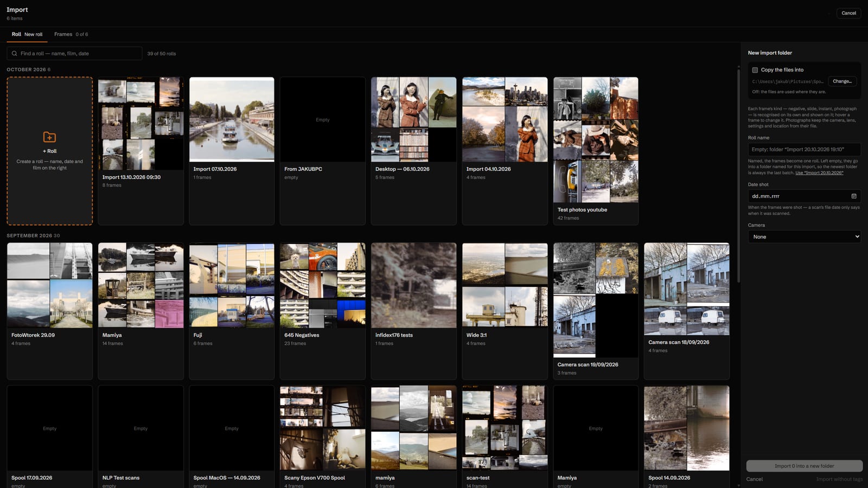Click the search magnifier icon
Screen dimensions: 868x488
(14, 54)
